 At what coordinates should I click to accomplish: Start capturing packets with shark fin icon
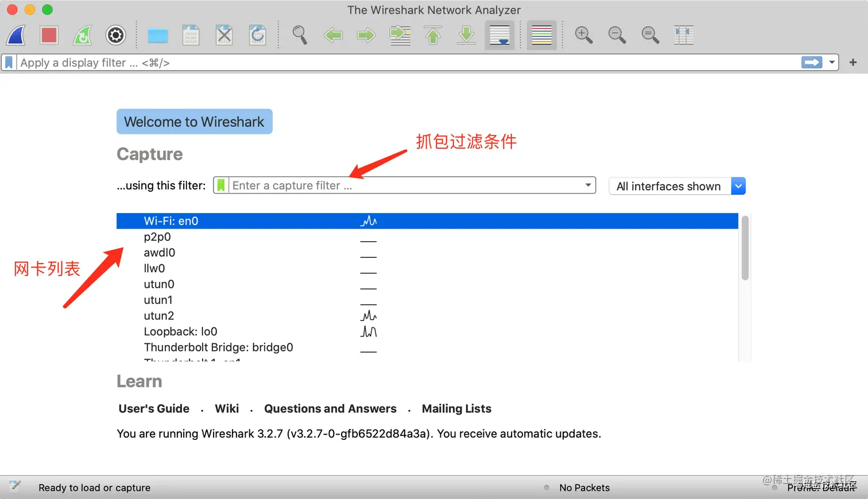point(16,36)
